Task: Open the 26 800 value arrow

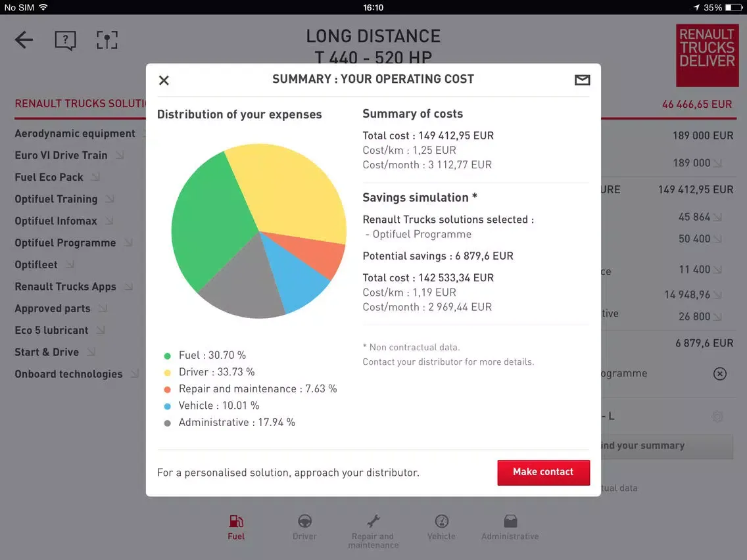Action: coord(717,317)
